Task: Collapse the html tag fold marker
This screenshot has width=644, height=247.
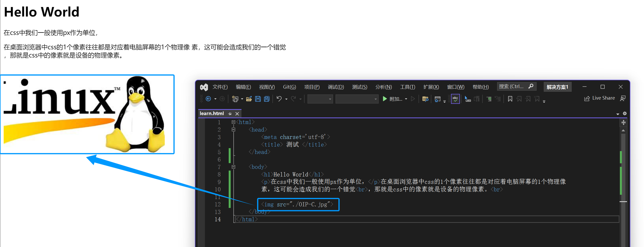Action: point(233,122)
